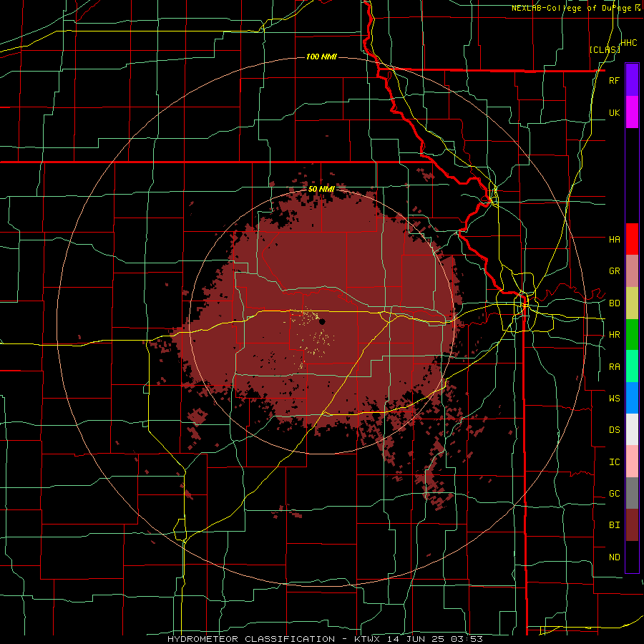644x644 pixels.
Task: Select the gray GC legend swatch
Action: 632,493
